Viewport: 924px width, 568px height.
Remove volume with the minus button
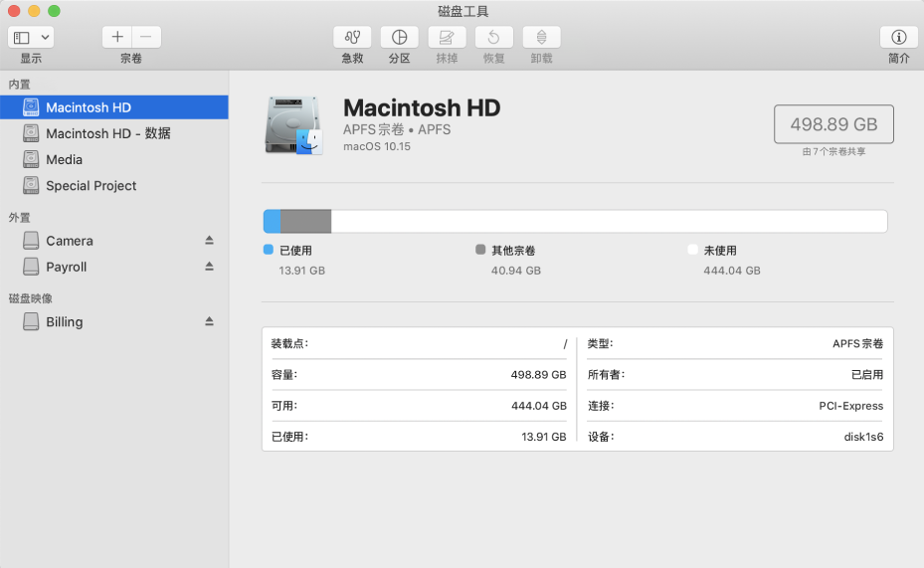146,37
